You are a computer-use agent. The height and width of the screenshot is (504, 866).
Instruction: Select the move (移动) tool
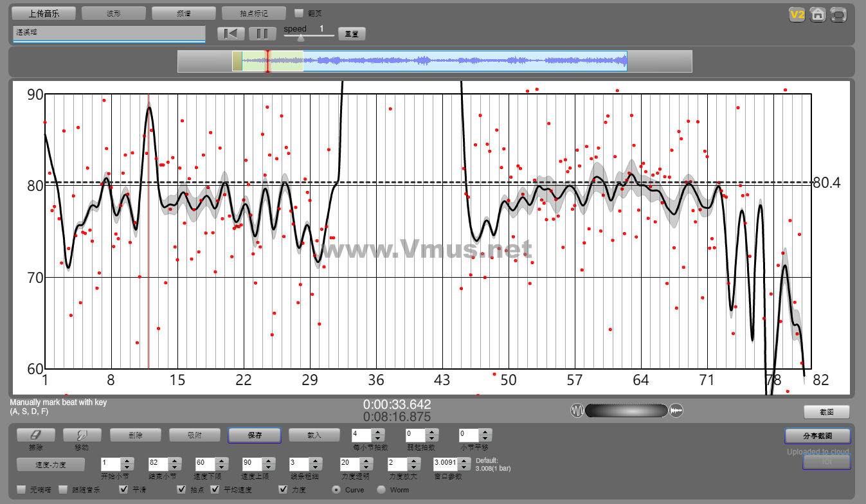(x=82, y=435)
